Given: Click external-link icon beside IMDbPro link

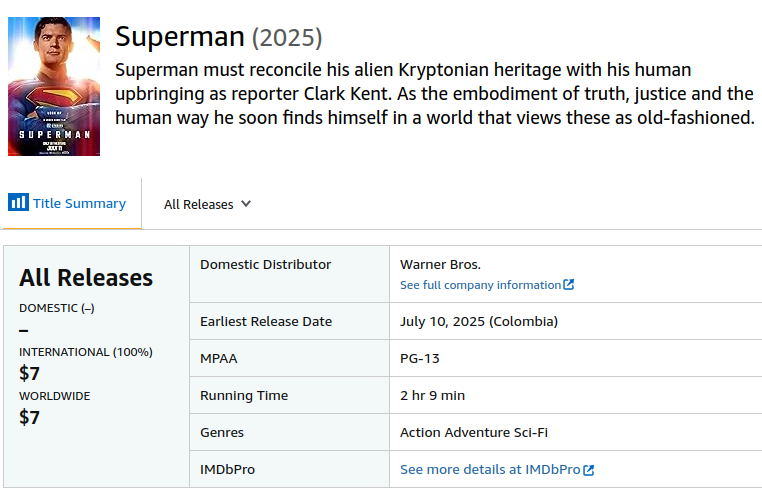Looking at the screenshot, I should (589, 469).
